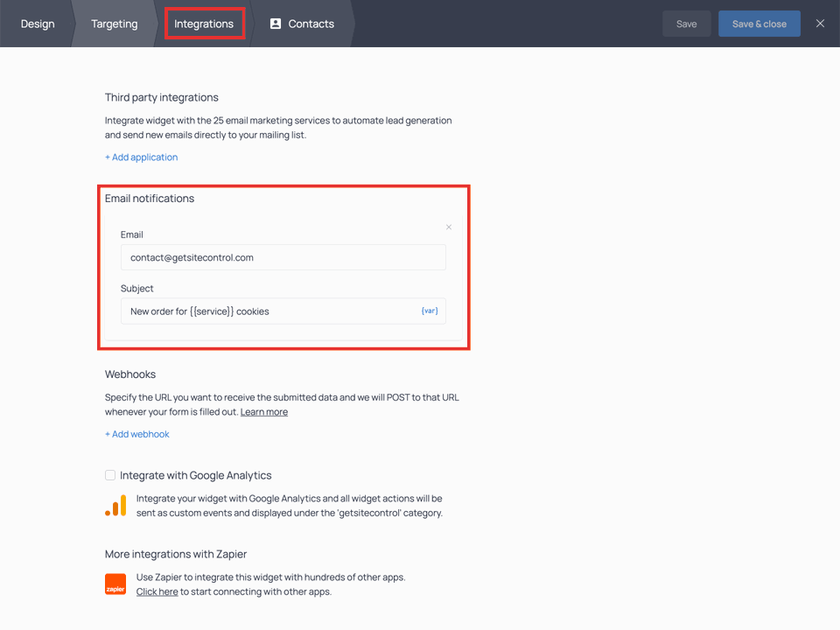Select the Email input containing contact@getsitecontrol.com

283,257
